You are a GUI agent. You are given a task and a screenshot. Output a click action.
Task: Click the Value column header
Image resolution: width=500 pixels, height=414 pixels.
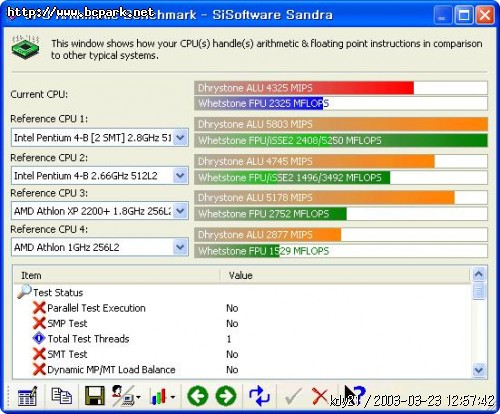(345, 275)
